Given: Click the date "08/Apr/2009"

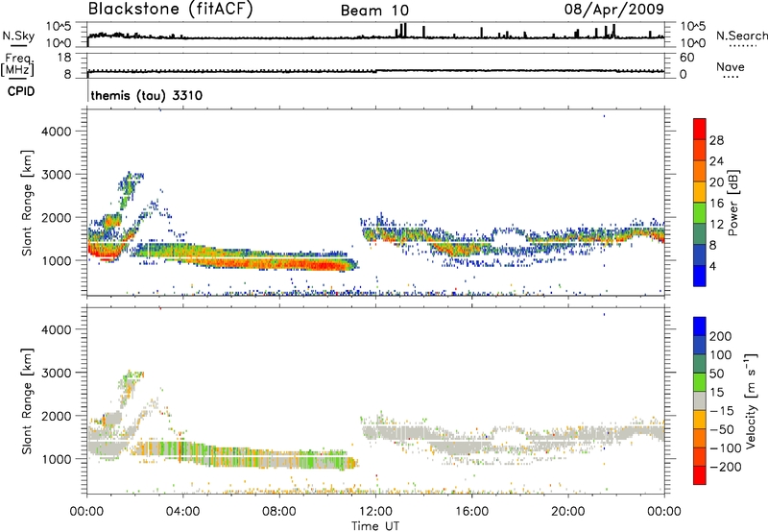Looking at the screenshot, I should tap(614, 9).
